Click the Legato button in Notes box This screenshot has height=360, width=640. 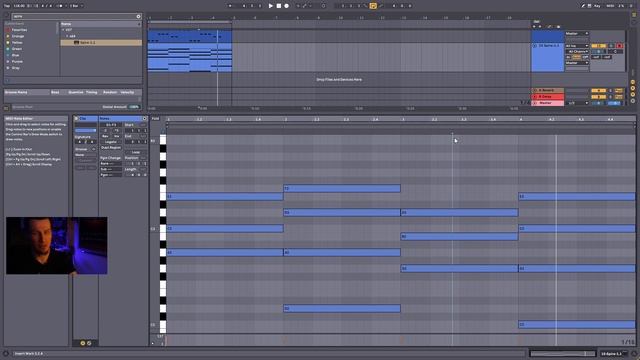pos(111,142)
